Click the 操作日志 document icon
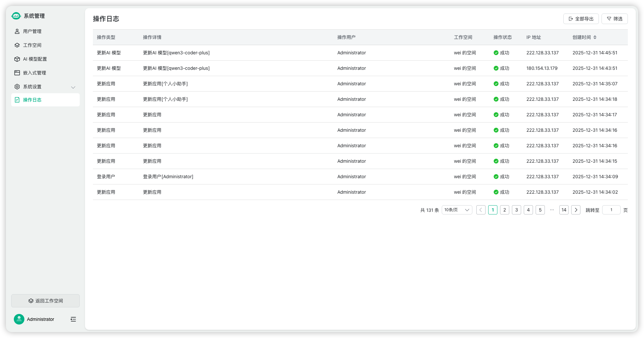Viewport: 644px width, 338px height. 17,100
